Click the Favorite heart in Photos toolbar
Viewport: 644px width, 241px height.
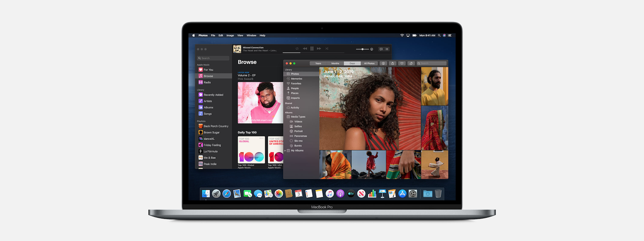click(x=402, y=64)
